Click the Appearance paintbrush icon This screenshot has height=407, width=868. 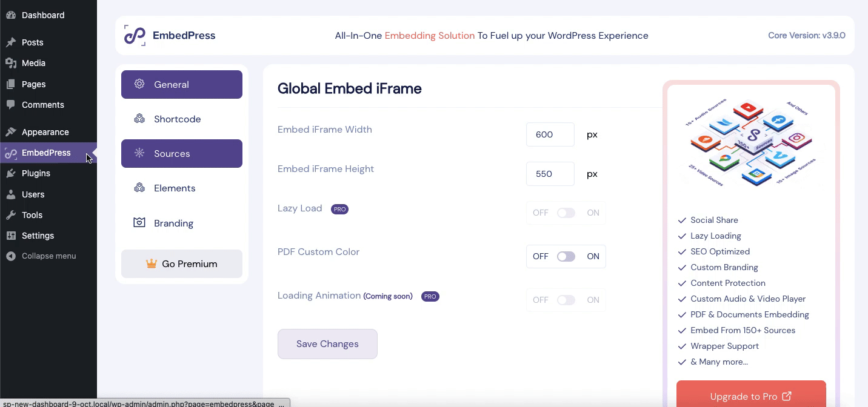coord(11,132)
